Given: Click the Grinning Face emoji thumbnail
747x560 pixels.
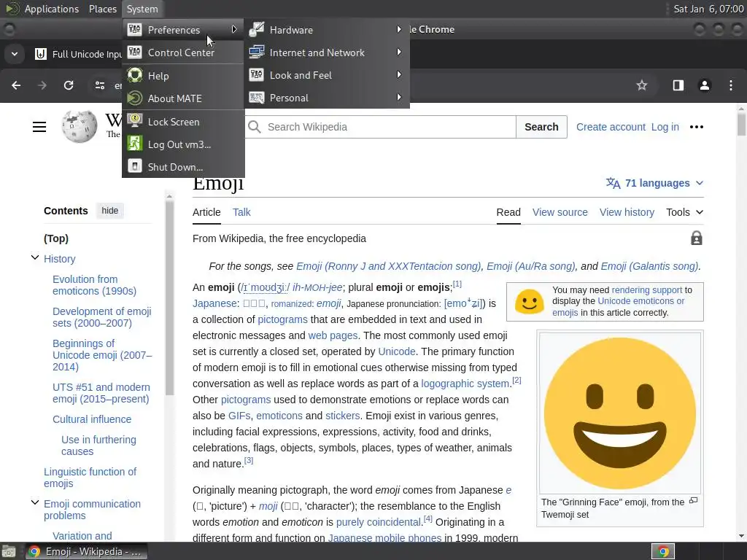Looking at the screenshot, I should [x=620, y=413].
